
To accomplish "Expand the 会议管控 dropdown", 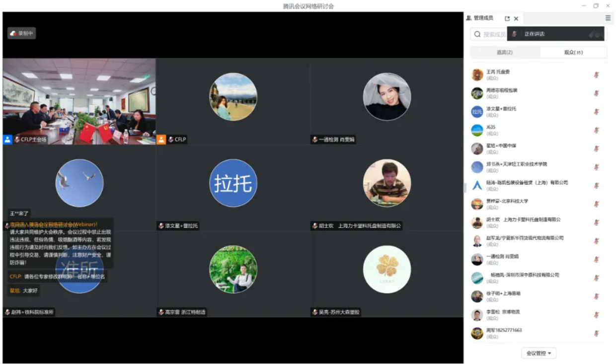I will click(x=539, y=353).
